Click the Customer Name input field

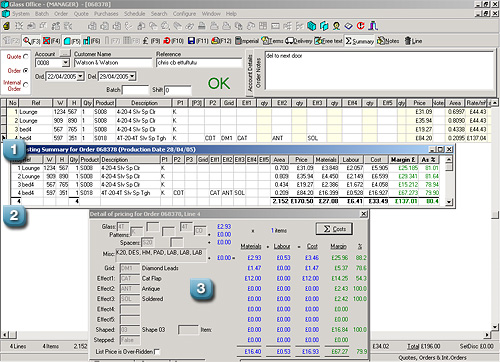(x=113, y=63)
